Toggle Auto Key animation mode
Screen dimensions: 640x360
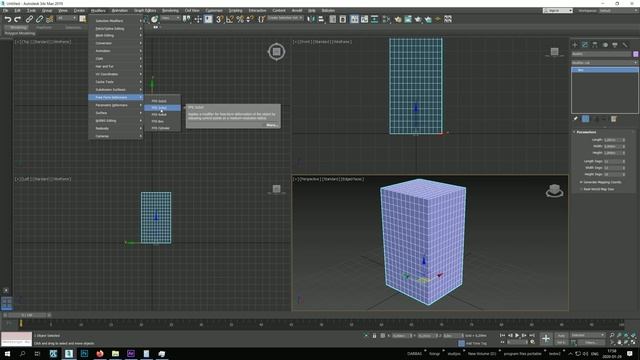point(561,336)
